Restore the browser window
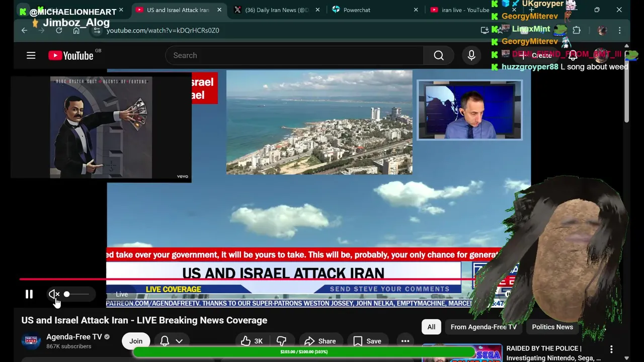Image resolution: width=644 pixels, height=362 pixels. pyautogui.click(x=597, y=10)
